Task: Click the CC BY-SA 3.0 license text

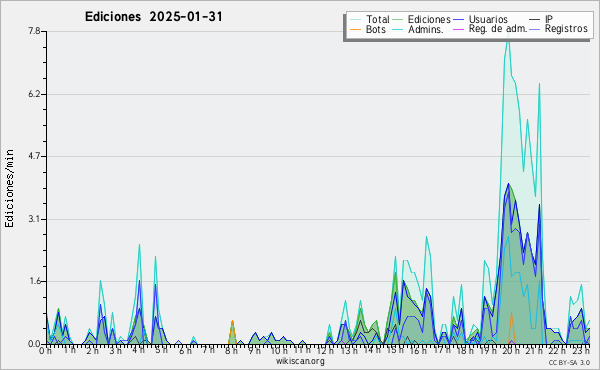Action: pyautogui.click(x=569, y=362)
